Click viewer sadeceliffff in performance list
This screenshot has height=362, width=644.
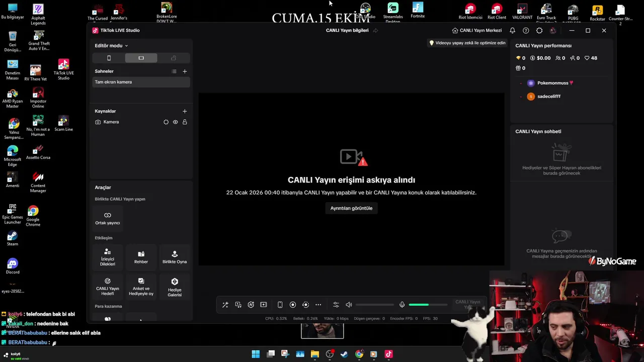548,96
